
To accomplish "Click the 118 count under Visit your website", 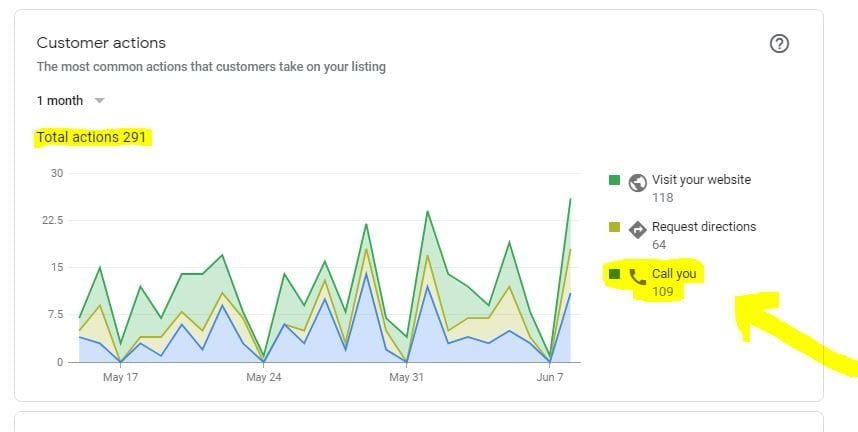I will [662, 198].
